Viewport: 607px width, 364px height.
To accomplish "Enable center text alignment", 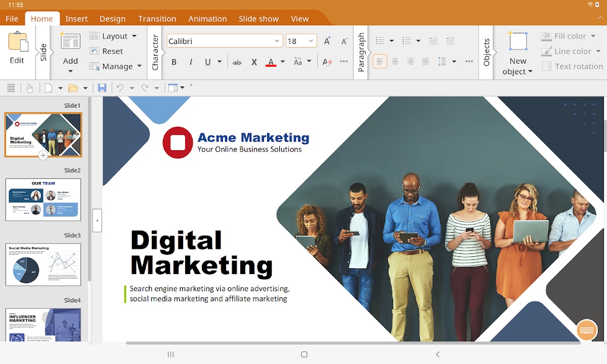I will point(395,62).
